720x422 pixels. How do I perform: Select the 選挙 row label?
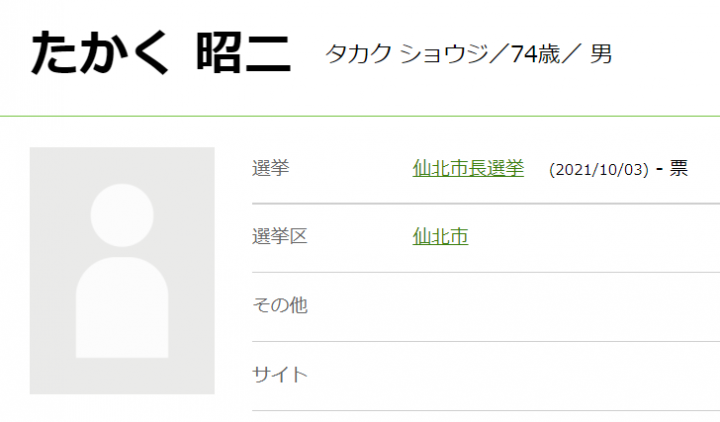pos(271,168)
